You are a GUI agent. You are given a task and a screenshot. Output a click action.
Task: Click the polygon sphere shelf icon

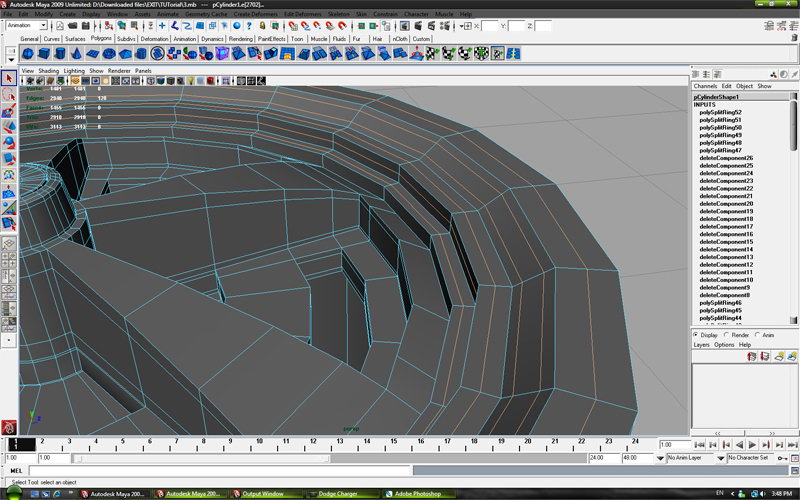[x=29, y=53]
